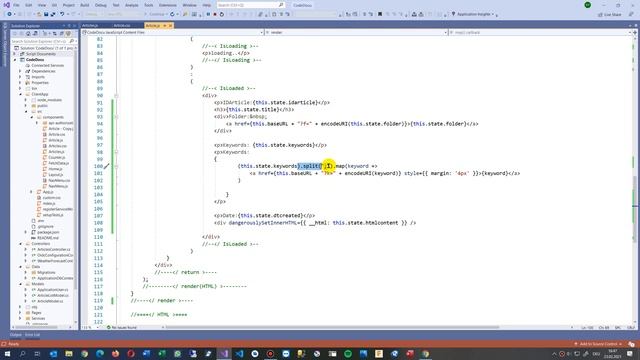Click the Restart debugging icon

[222, 14]
